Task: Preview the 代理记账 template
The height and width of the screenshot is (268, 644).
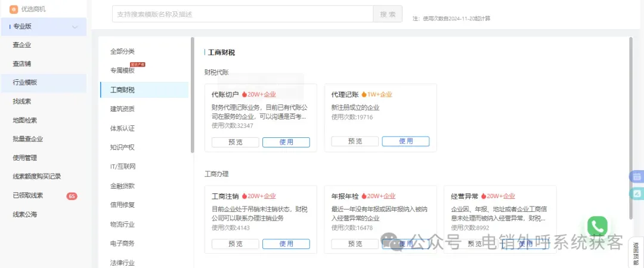Action: click(355, 141)
